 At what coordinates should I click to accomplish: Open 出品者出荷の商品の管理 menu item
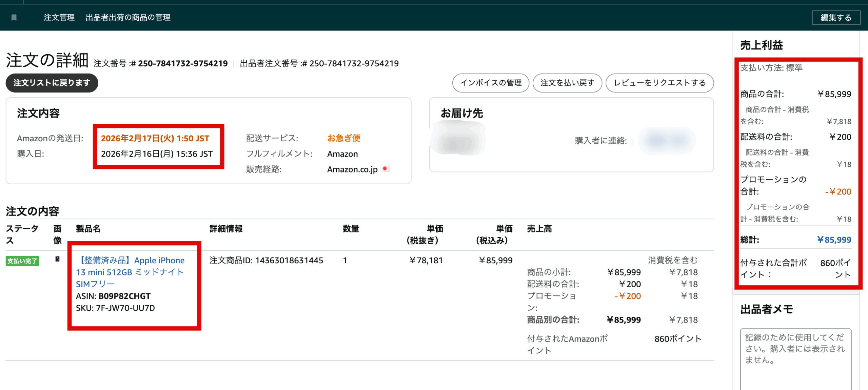pos(128,17)
